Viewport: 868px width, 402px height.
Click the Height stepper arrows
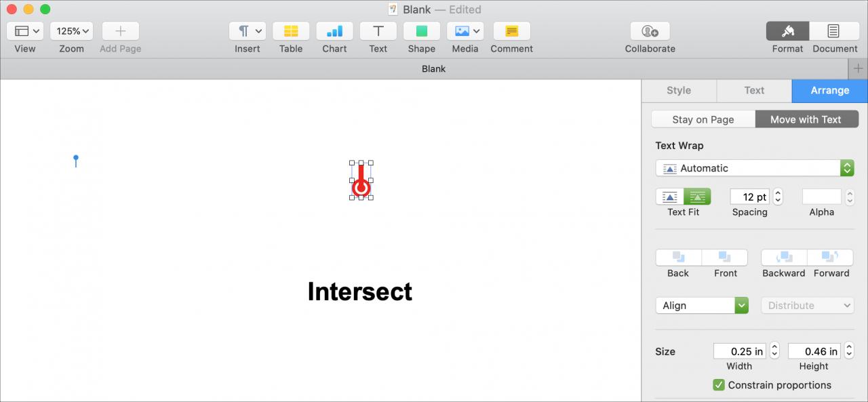pos(849,351)
